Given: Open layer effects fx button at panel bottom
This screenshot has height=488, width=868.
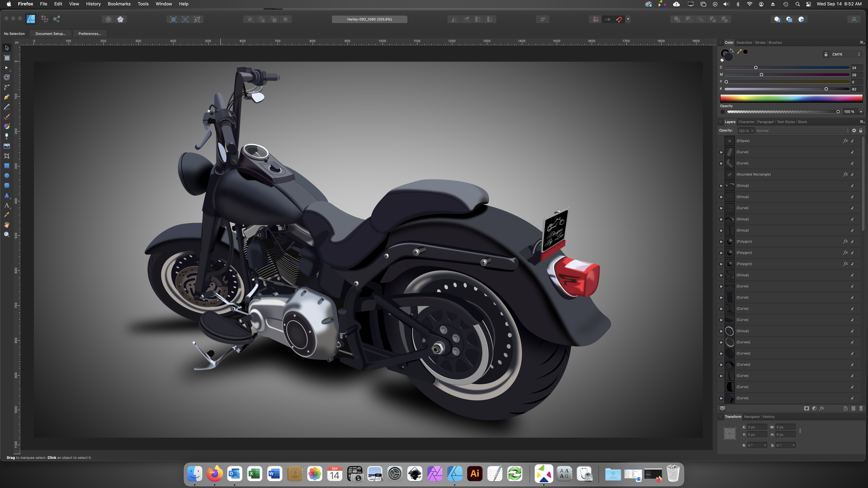Looking at the screenshot, I should click(x=822, y=408).
